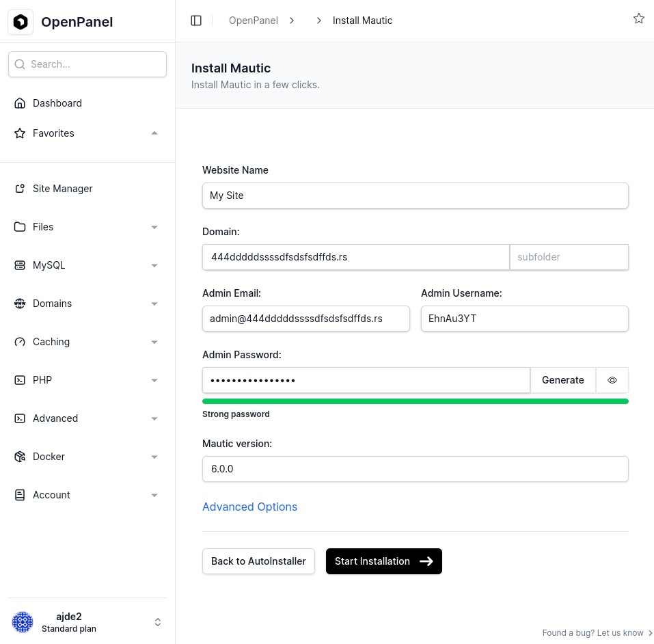Go Back to AutoInstaller
The height and width of the screenshot is (644, 654).
point(258,561)
